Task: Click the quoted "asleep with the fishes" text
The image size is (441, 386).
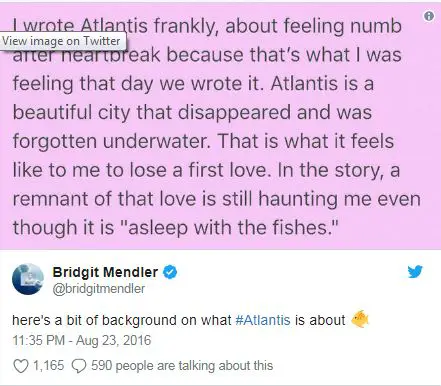Action: (x=229, y=228)
